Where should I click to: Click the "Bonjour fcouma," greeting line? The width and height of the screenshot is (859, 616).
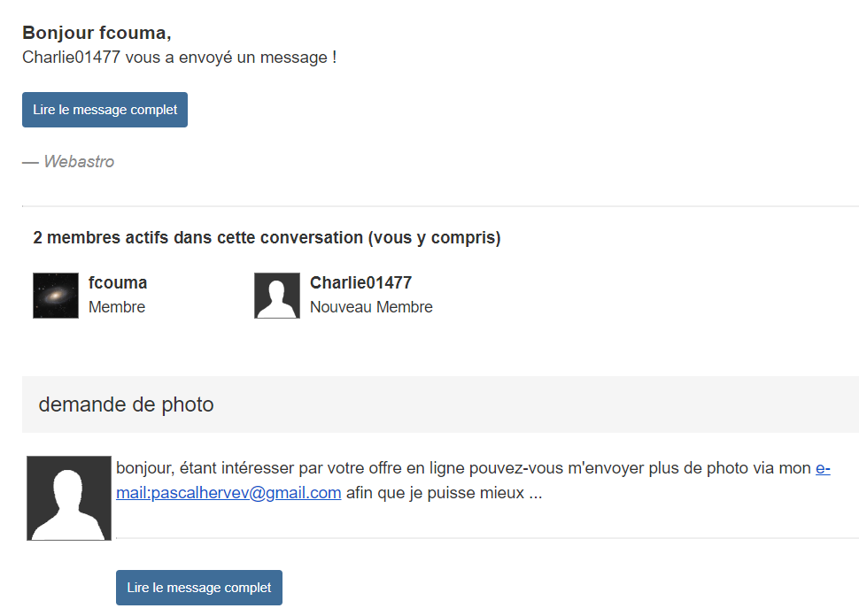coord(97,34)
